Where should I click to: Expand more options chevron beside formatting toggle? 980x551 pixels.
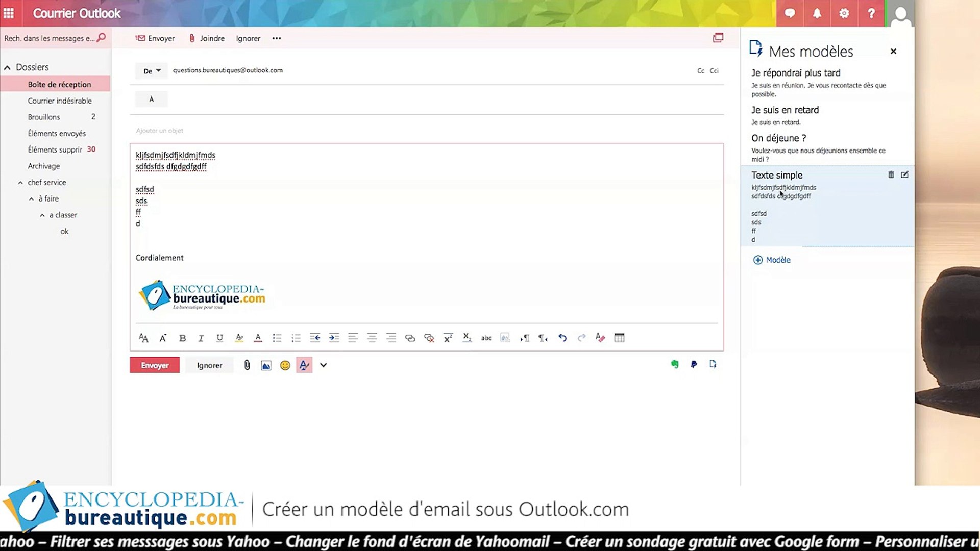(x=323, y=365)
